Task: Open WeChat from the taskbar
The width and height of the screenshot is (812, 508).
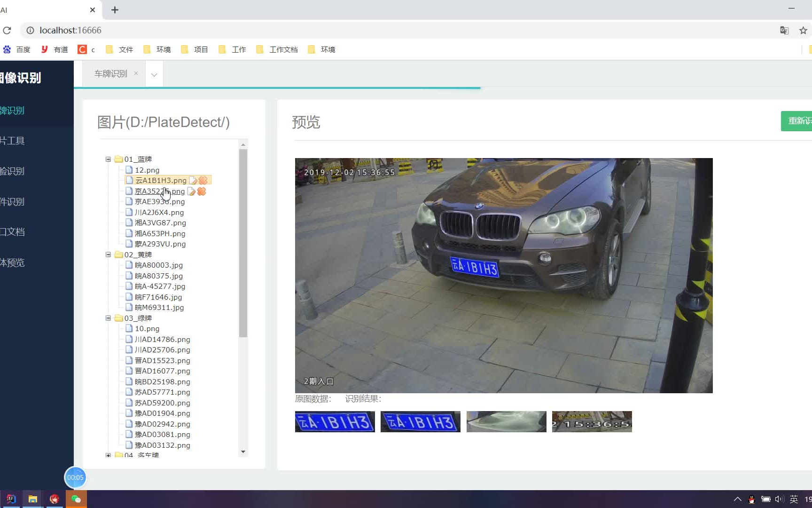Action: (76, 499)
